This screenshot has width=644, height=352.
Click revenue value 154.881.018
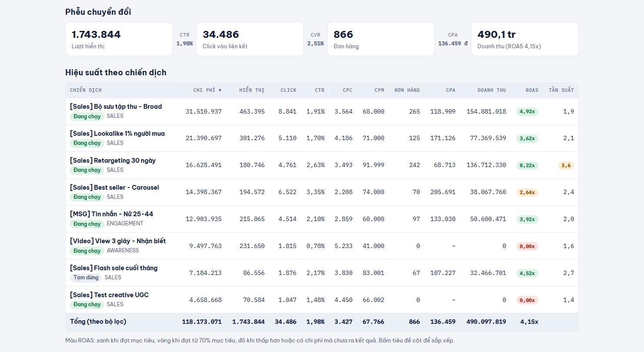click(486, 112)
